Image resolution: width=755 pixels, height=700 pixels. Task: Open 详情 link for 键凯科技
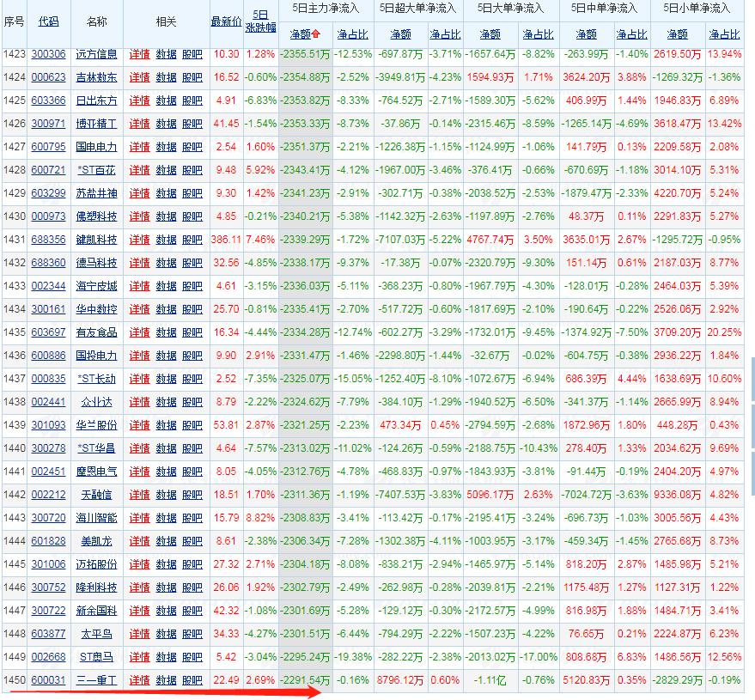140,240
